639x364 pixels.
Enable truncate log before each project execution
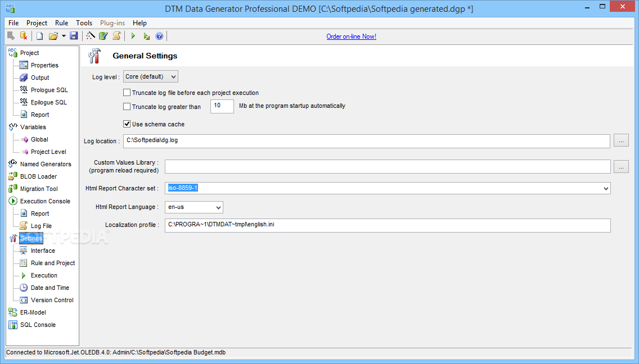[127, 93]
